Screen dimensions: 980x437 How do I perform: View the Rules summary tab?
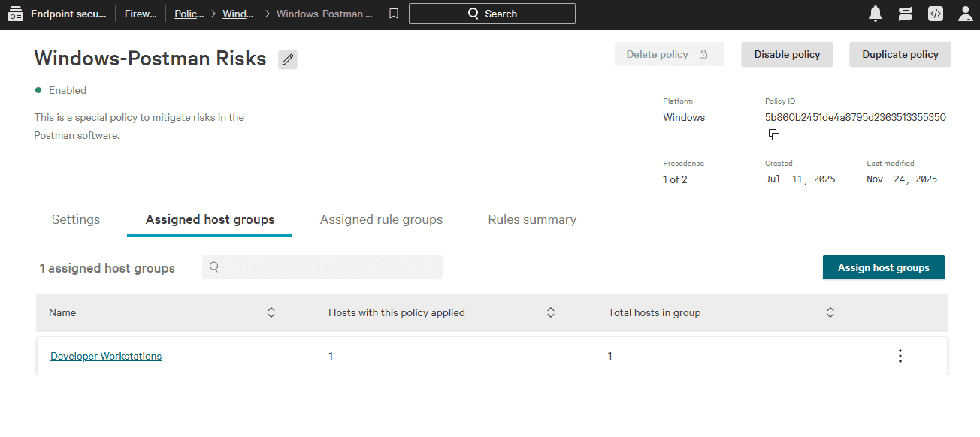531,218
